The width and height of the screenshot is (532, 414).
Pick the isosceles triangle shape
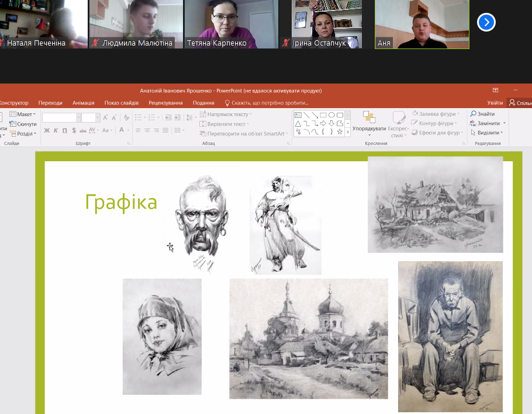(x=298, y=123)
